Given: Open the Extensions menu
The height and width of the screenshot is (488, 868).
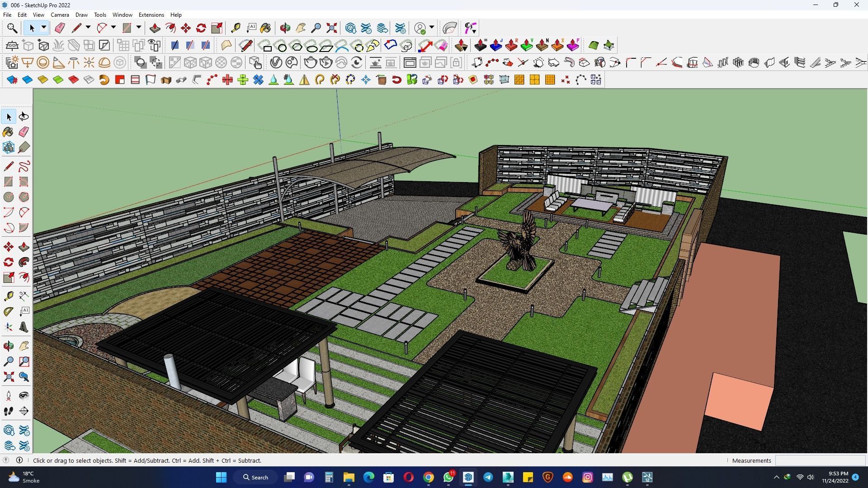Looking at the screenshot, I should tap(151, 15).
